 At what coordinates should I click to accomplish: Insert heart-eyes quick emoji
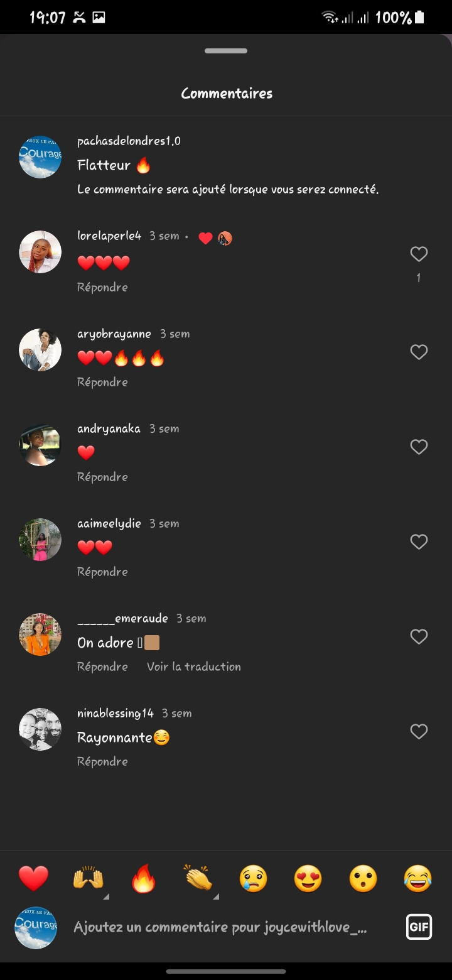coord(308,878)
